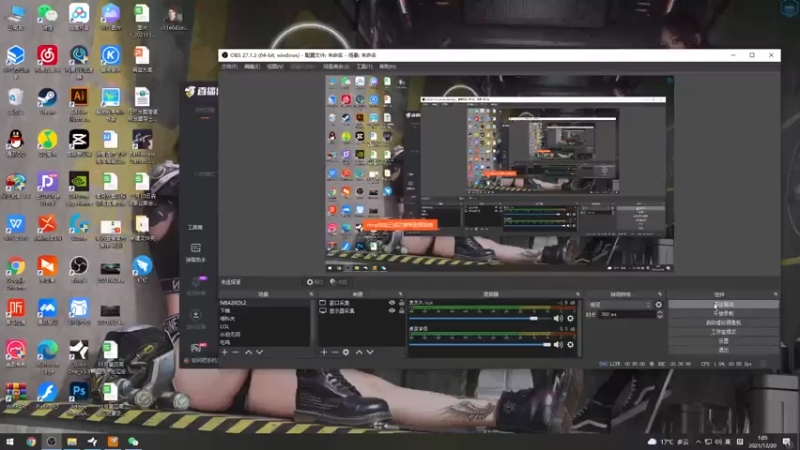Open the Help (帮助) menu in OBS
The image size is (800, 450).
(388, 66)
